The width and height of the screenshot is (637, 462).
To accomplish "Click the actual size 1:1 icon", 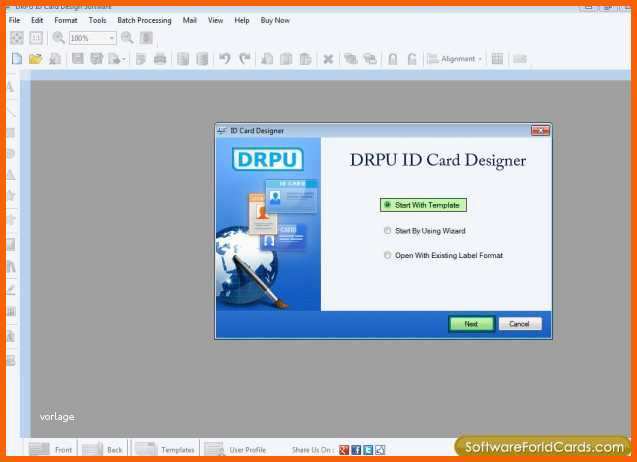I will [36, 38].
